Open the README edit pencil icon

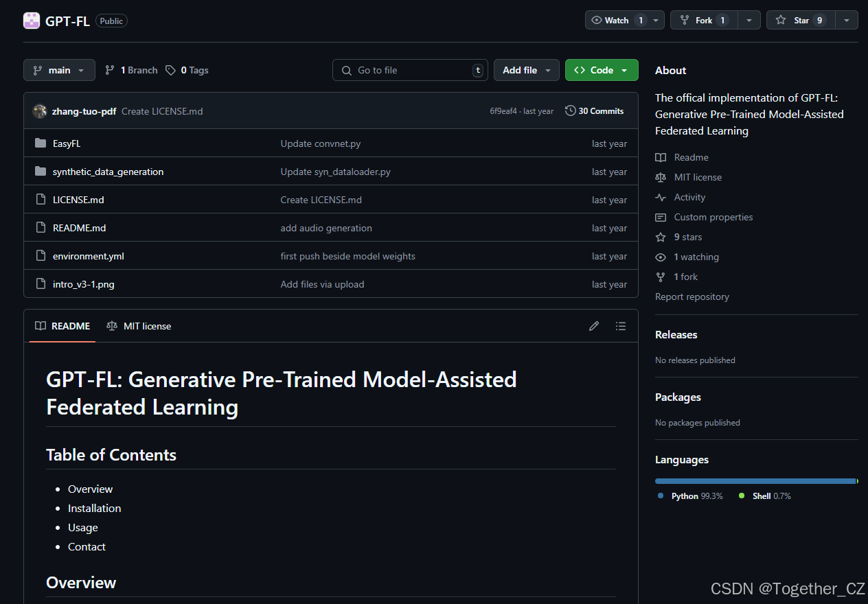tap(593, 325)
